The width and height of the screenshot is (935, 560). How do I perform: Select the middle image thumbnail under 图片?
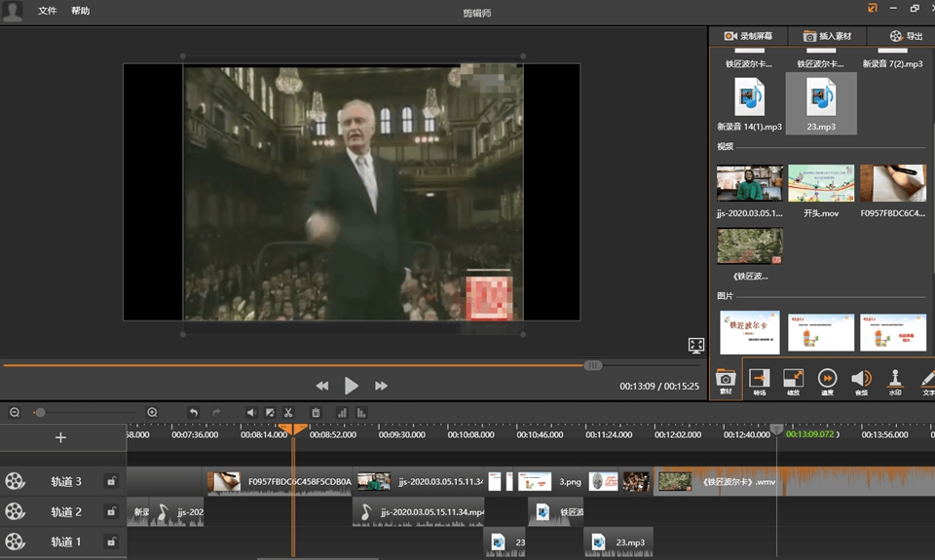click(x=821, y=332)
